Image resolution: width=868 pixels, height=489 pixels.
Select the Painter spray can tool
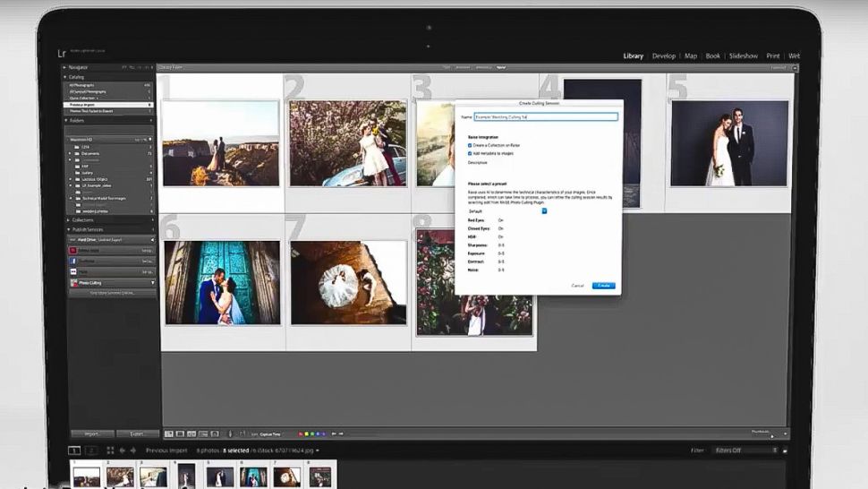point(230,433)
